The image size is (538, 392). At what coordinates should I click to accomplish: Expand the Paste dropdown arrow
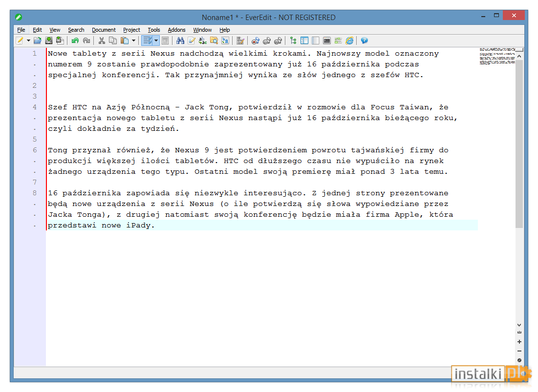click(x=133, y=41)
